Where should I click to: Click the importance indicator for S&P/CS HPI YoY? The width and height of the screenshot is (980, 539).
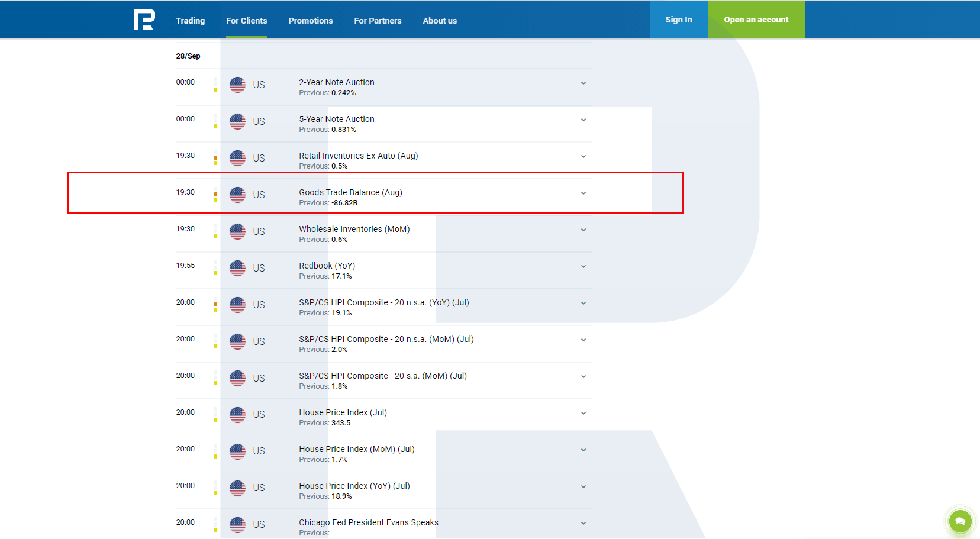pyautogui.click(x=215, y=305)
